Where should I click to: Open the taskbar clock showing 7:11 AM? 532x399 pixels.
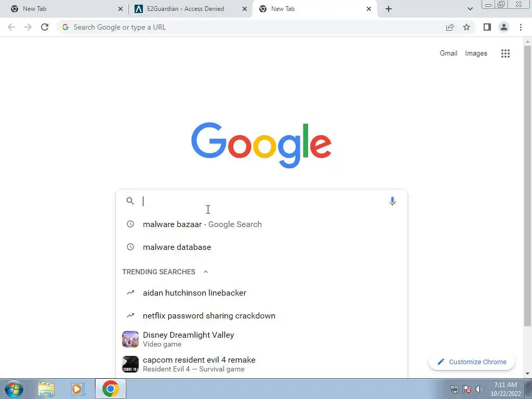tap(506, 389)
